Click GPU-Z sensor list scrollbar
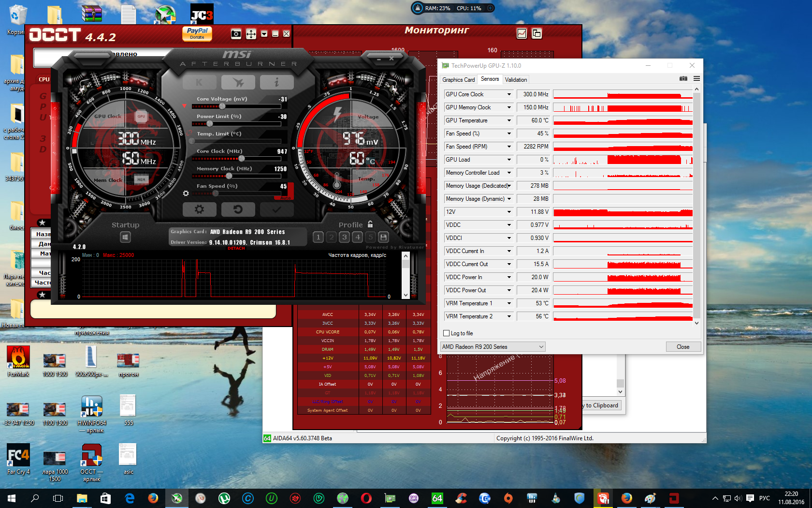The width and height of the screenshot is (812, 508). click(x=696, y=206)
